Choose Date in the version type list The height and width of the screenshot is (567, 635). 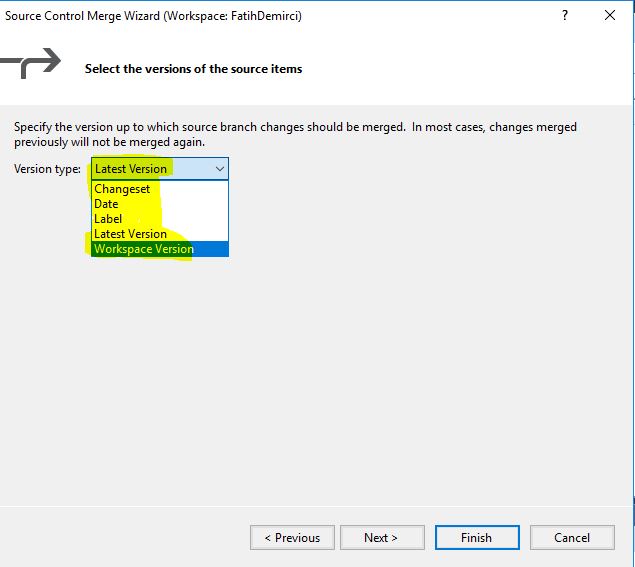click(x=160, y=204)
